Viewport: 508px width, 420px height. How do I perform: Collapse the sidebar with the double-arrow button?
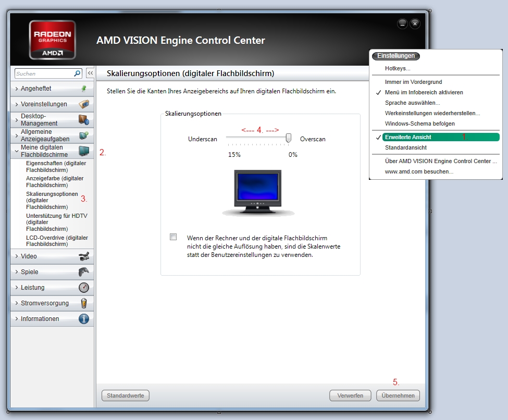(90, 73)
